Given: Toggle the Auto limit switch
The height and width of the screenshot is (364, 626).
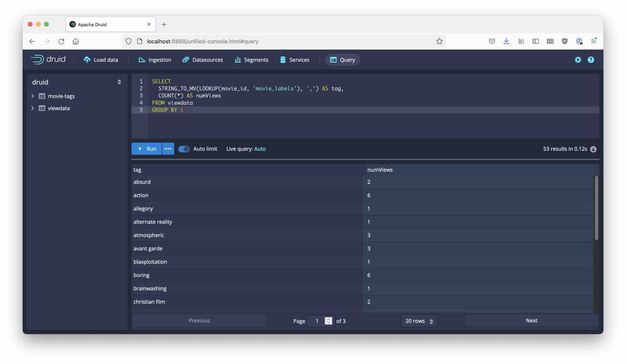Looking at the screenshot, I should click(x=184, y=149).
